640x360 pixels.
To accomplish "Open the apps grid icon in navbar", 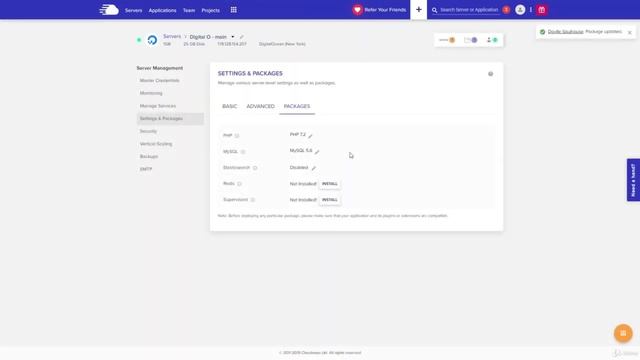I will 233,10.
